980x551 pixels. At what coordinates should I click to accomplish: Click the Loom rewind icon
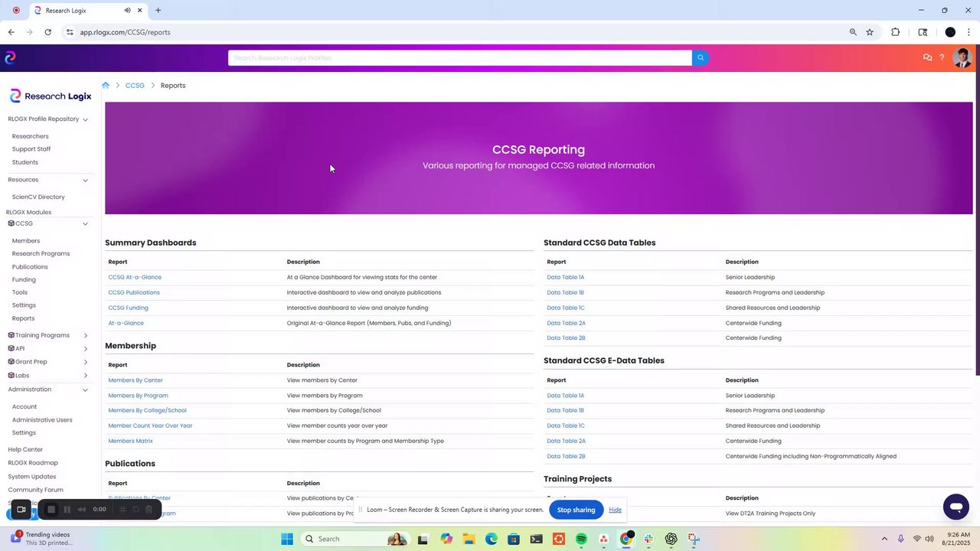point(82,510)
